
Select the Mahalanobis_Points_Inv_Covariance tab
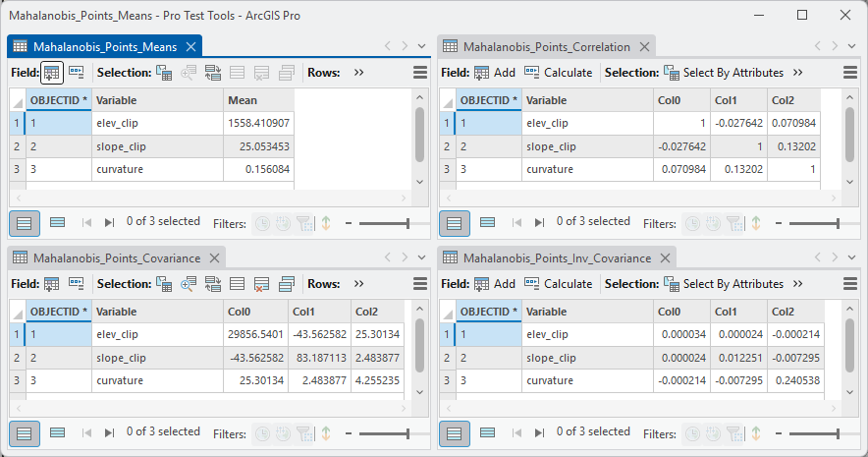coord(557,258)
